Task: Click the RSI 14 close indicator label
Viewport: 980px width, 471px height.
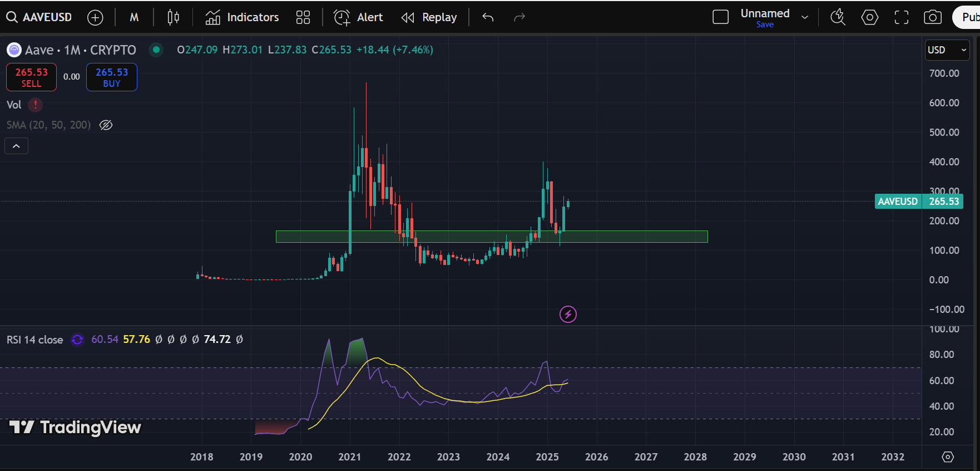Action: point(34,340)
